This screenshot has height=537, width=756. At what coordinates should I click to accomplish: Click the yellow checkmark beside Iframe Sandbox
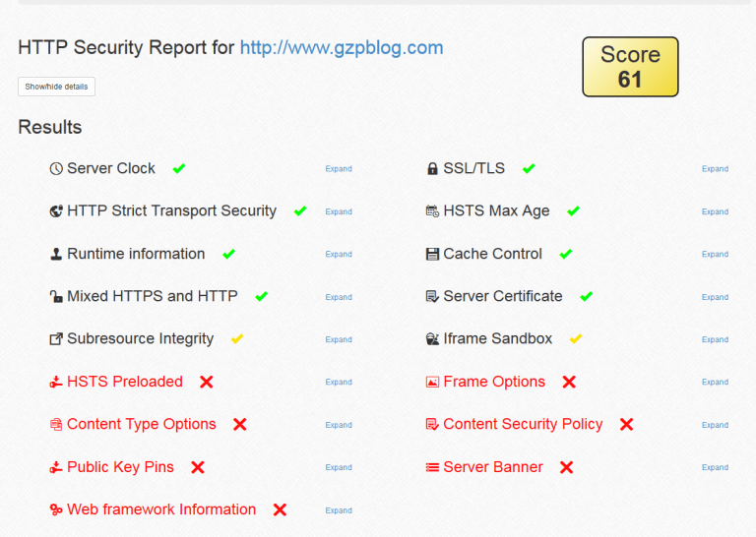click(576, 339)
